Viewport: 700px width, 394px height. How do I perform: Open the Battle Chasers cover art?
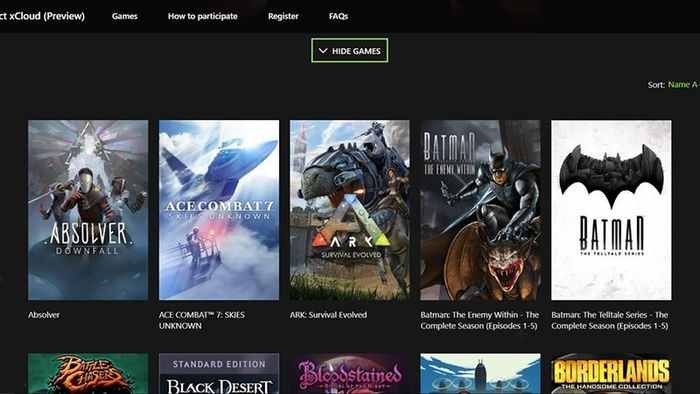88,373
